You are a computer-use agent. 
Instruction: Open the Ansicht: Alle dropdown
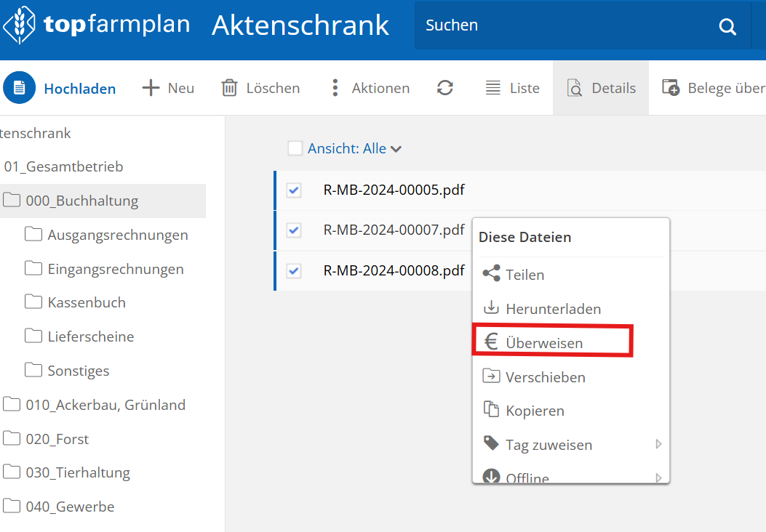[354, 148]
